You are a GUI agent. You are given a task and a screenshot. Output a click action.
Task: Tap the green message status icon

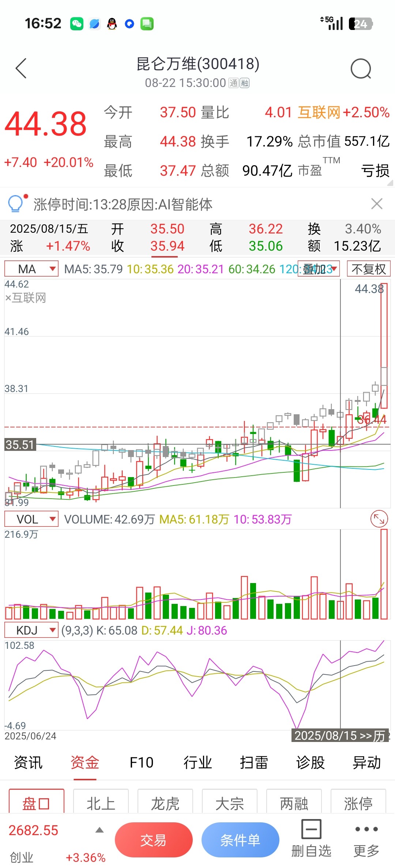click(147, 24)
